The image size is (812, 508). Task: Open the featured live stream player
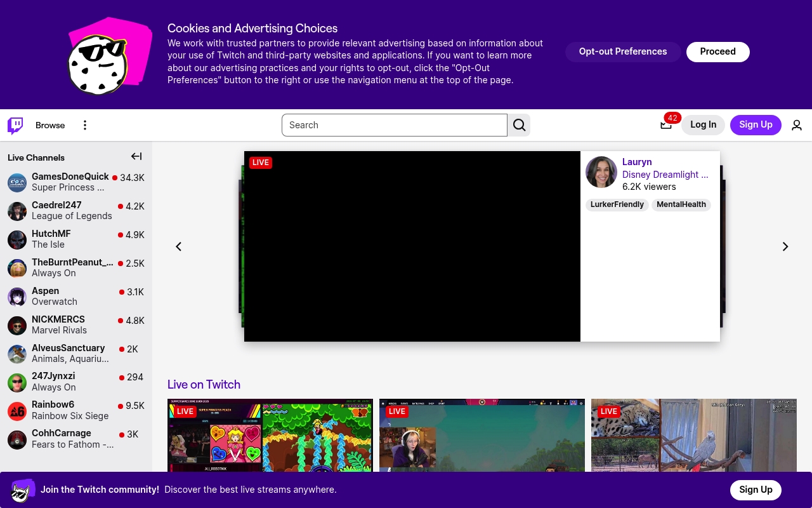pos(412,246)
